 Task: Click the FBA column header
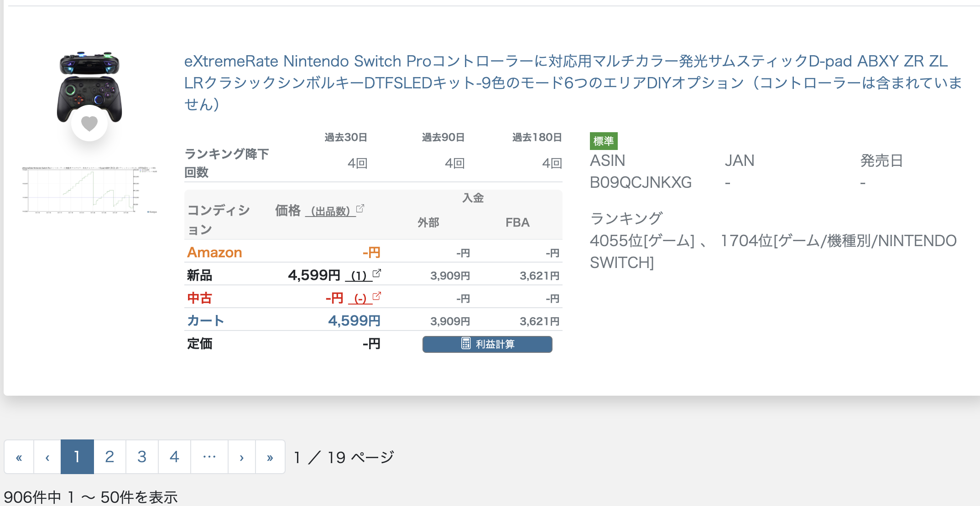[517, 222]
